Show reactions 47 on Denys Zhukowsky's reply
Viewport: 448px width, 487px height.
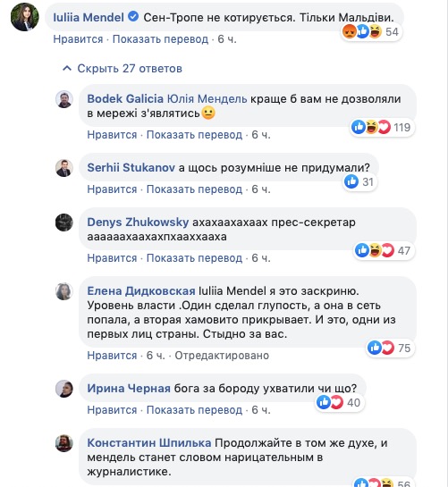pos(384,250)
